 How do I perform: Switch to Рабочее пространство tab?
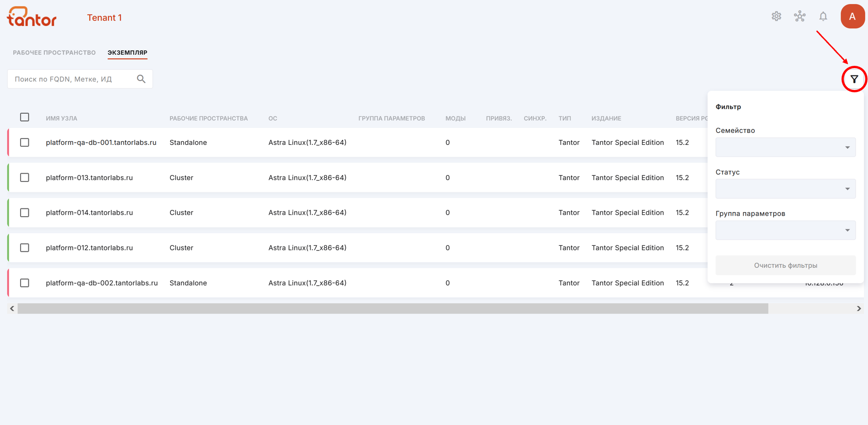pos(54,53)
